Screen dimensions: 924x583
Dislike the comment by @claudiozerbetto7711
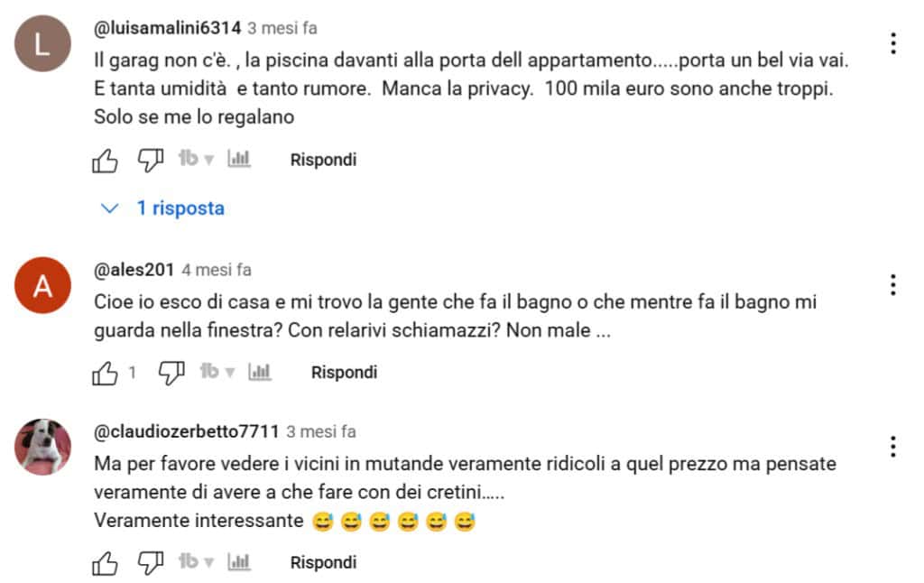[x=151, y=563]
